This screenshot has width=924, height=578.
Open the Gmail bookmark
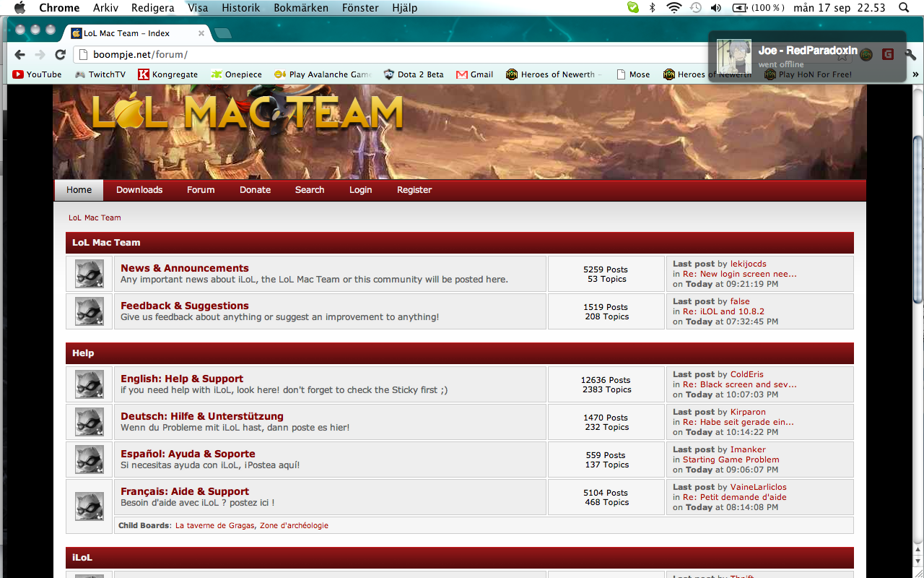[475, 74]
